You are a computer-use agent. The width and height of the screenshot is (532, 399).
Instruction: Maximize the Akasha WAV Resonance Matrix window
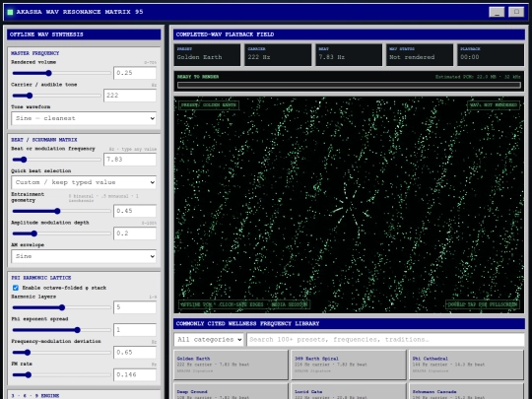coord(516,12)
